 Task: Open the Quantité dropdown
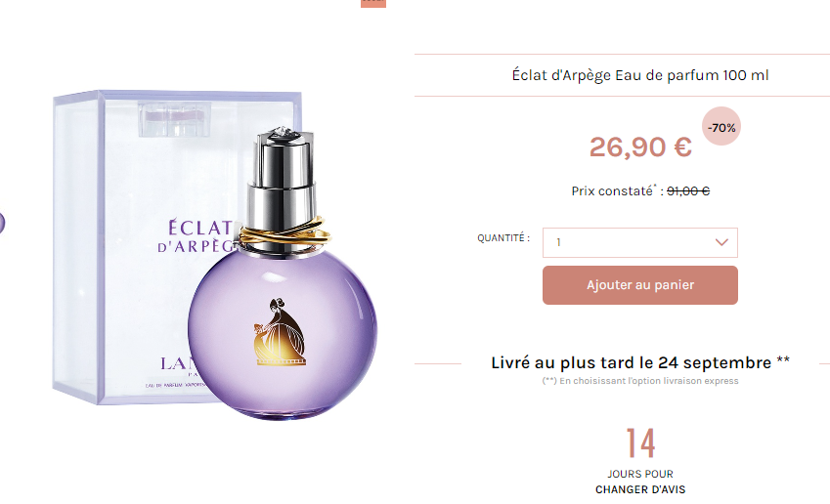click(640, 243)
